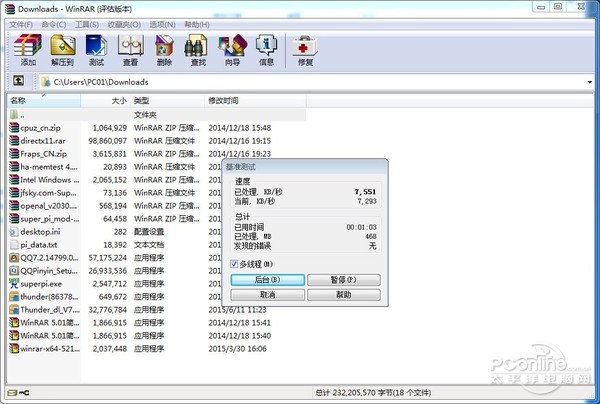
Task: Click the 2014/12/18 15:48 date cell
Action: point(240,128)
